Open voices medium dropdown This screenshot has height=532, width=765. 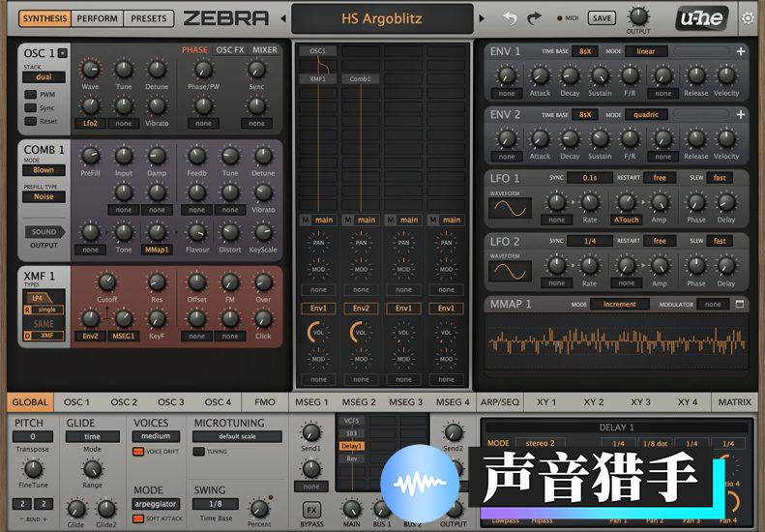pos(156,436)
